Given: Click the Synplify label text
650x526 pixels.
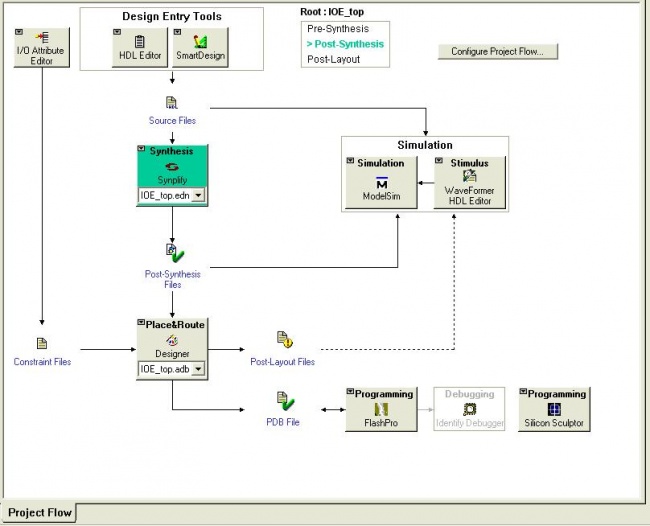Looking at the screenshot, I should pyautogui.click(x=172, y=180).
